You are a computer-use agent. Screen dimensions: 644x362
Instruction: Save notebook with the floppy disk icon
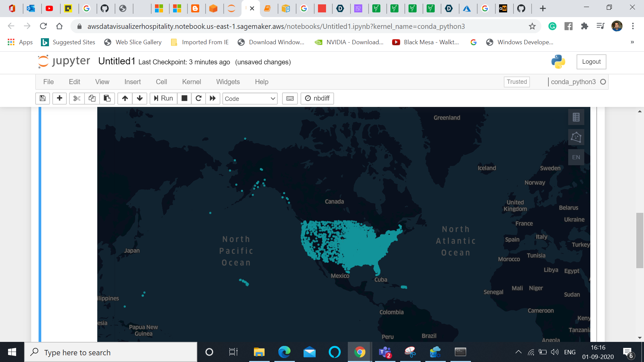[43, 98]
